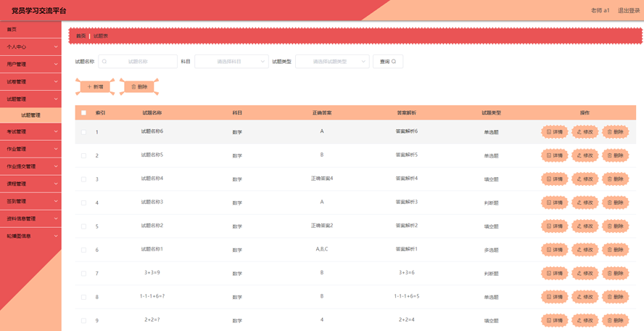Open 详情 for row 试题名称2
Screen dimensions: 644x331
[x=555, y=226]
